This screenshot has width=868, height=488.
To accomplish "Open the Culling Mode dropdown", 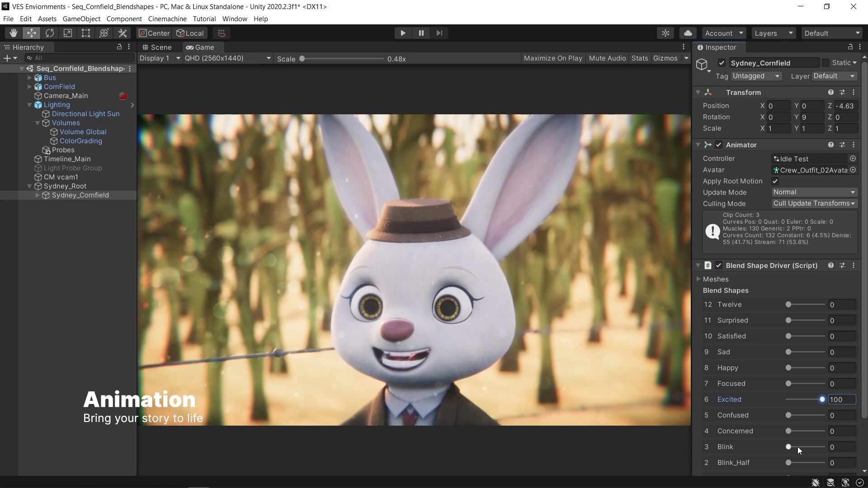I will (814, 204).
